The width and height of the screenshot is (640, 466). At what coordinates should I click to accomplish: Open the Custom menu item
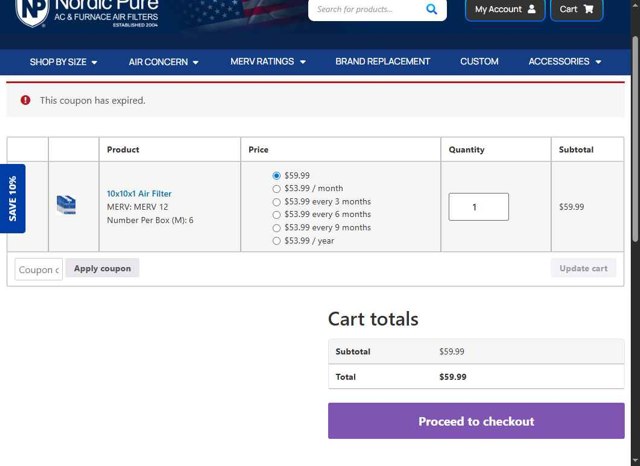pyautogui.click(x=479, y=62)
